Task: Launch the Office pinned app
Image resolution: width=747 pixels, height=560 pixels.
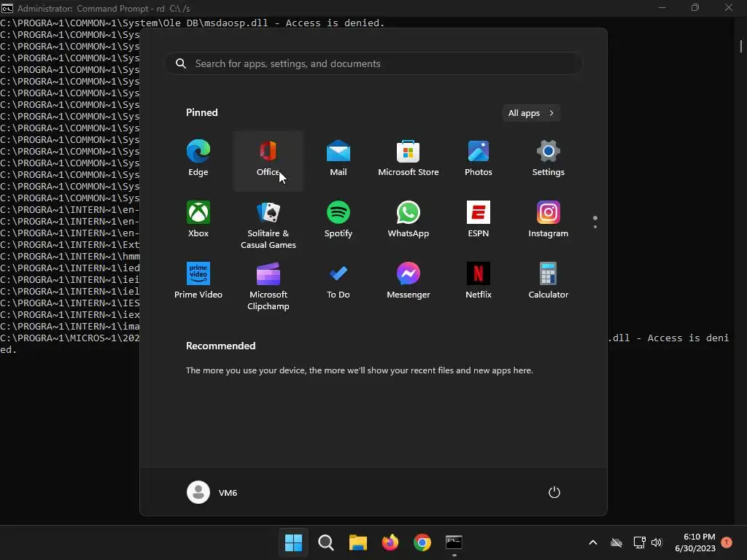Action: tap(268, 160)
